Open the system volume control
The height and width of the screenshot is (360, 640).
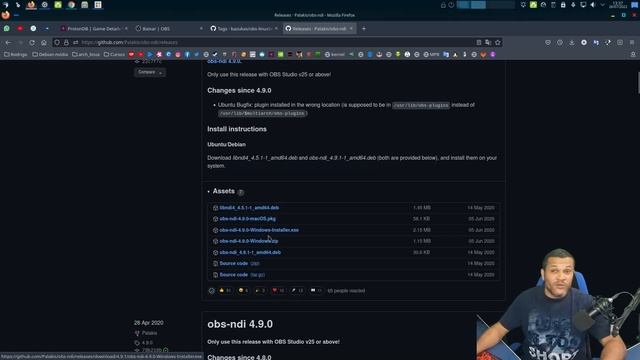[x=593, y=5]
